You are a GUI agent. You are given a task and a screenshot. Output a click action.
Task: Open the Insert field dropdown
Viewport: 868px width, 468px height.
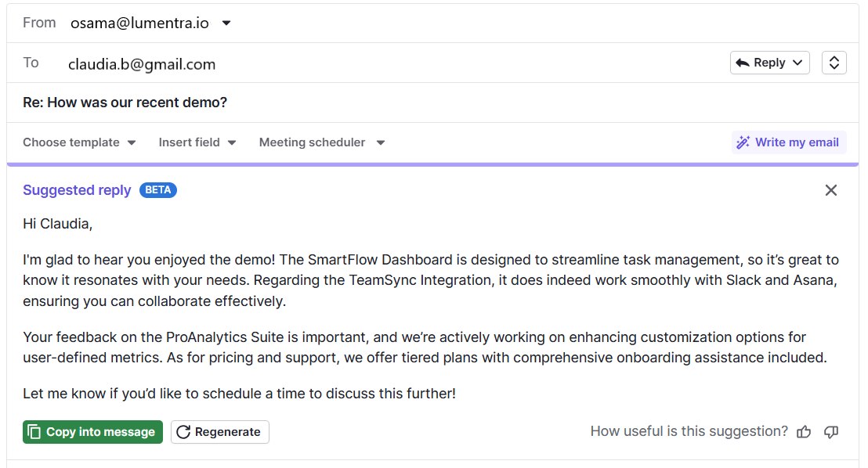[x=197, y=142]
